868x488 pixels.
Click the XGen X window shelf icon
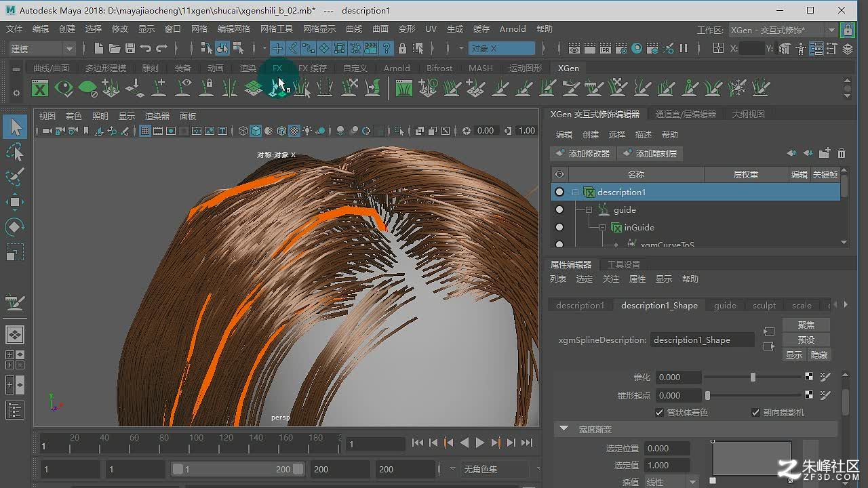pyautogui.click(x=40, y=88)
